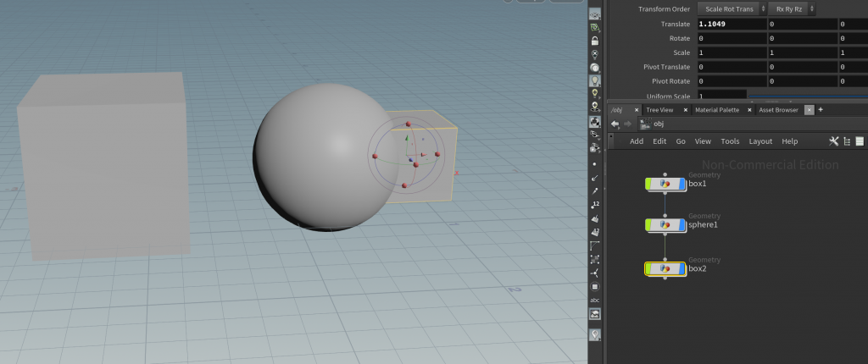
Task: Open the Layout menu in network editor
Action: tap(760, 141)
